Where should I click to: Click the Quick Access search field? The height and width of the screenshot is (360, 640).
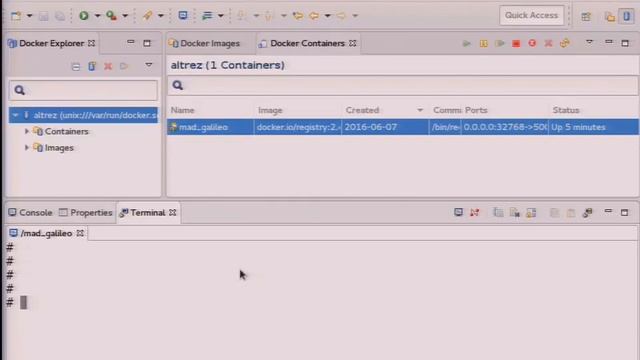[x=531, y=16]
